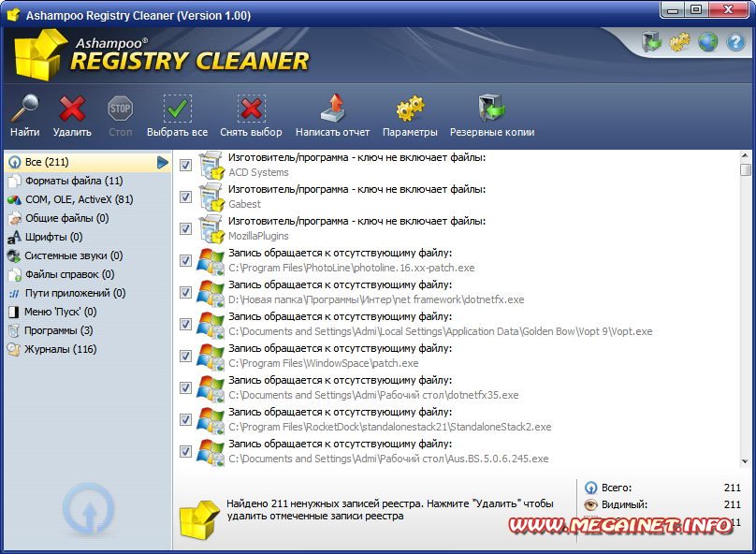Image resolution: width=756 pixels, height=554 pixels.
Task: Click Снять выбор deselect icon
Action: click(251, 109)
